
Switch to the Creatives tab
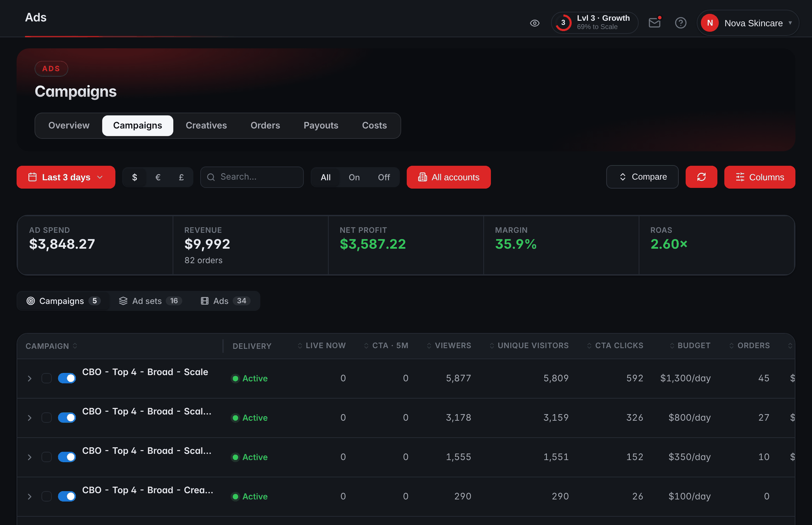pos(206,125)
